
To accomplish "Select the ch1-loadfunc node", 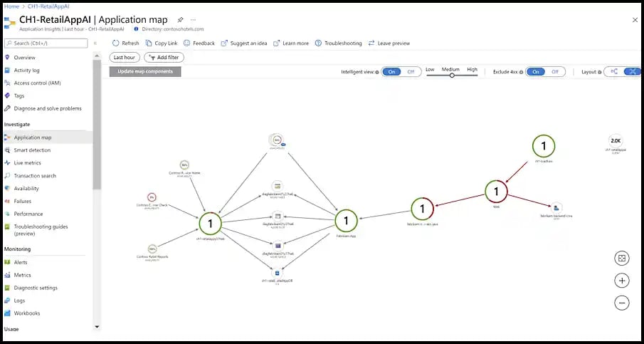I will pyautogui.click(x=544, y=145).
